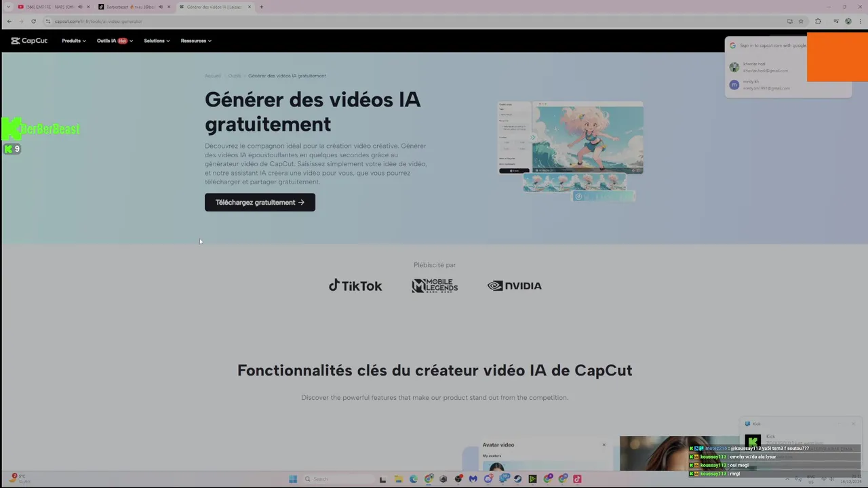Open the Chrome profile avatar
868x488 pixels.
pyautogui.click(x=848, y=21)
